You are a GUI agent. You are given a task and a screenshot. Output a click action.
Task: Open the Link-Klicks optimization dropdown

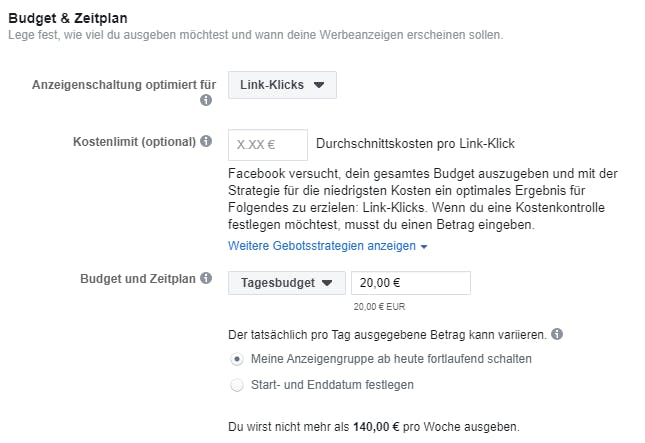pyautogui.click(x=282, y=85)
